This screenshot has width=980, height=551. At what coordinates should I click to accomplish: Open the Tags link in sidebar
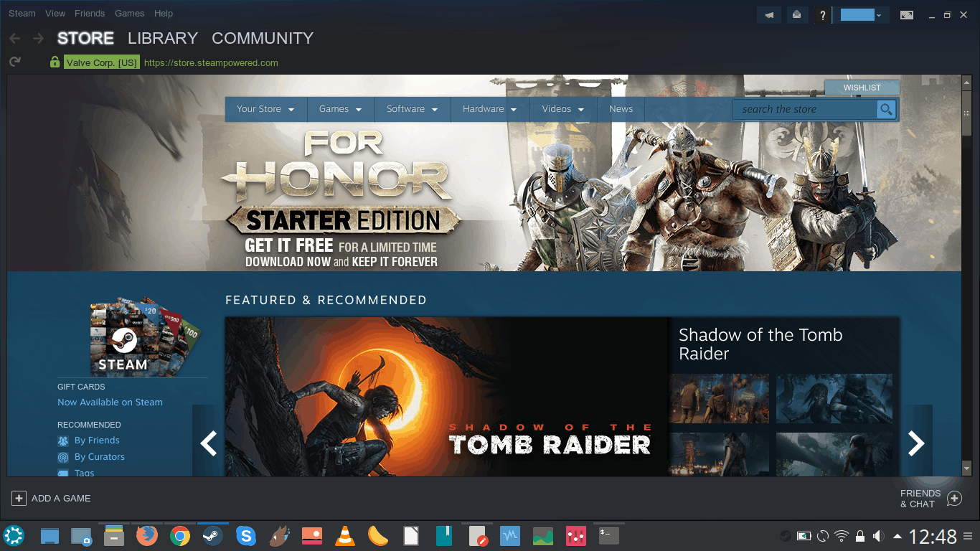(x=84, y=473)
